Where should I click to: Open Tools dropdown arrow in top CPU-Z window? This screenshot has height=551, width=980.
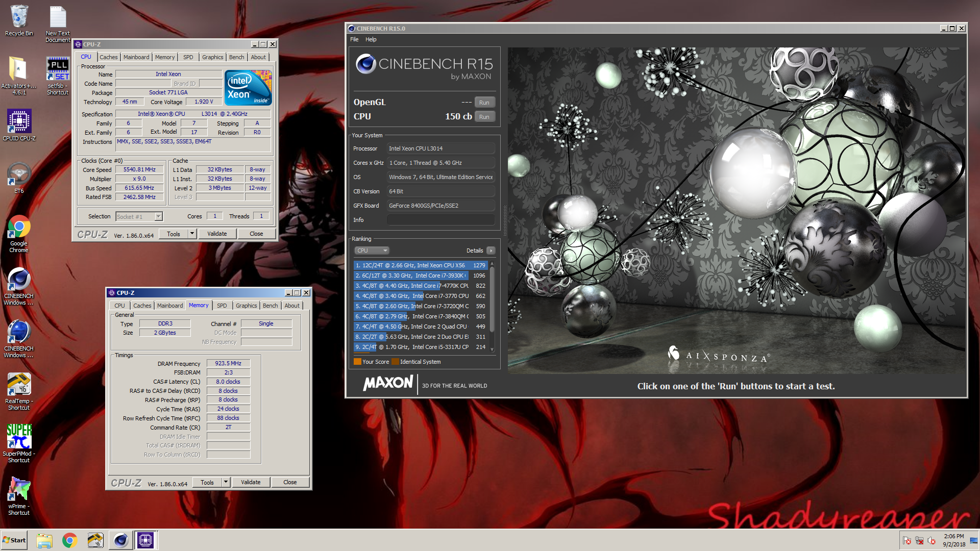[x=192, y=234]
